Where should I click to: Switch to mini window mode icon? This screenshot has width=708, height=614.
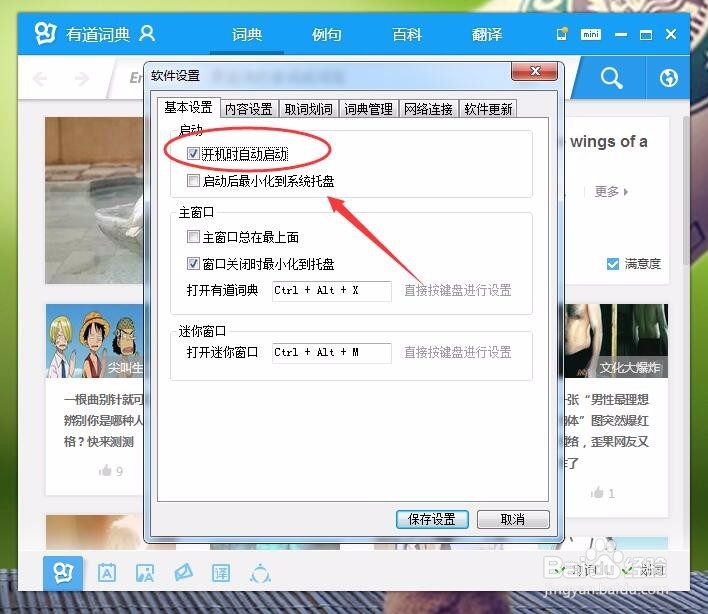[x=591, y=34]
